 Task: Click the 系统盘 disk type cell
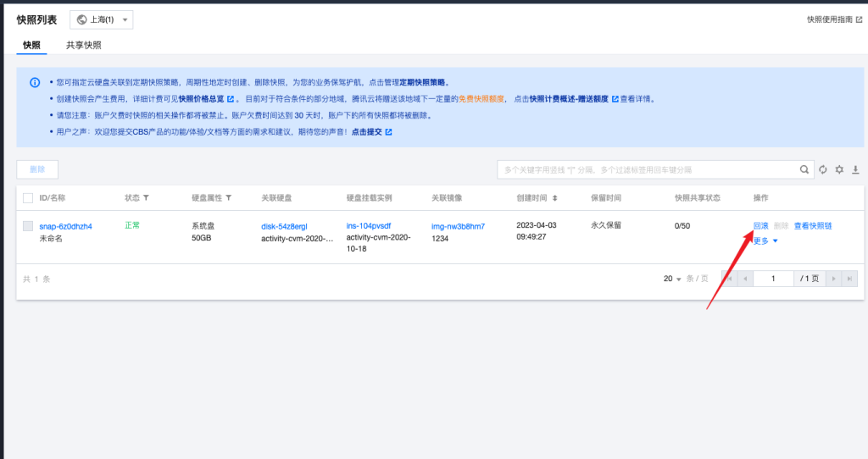tap(203, 225)
